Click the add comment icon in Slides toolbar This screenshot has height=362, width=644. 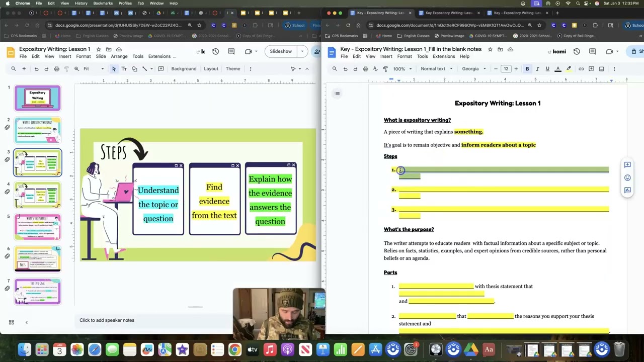(x=161, y=69)
